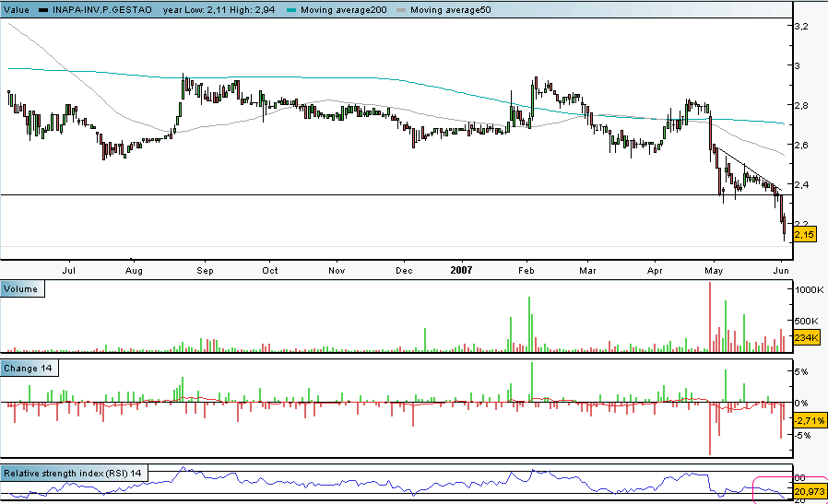Click the 20,973 RSI value tag
The height and width of the screenshot is (504, 828).
[x=810, y=491]
